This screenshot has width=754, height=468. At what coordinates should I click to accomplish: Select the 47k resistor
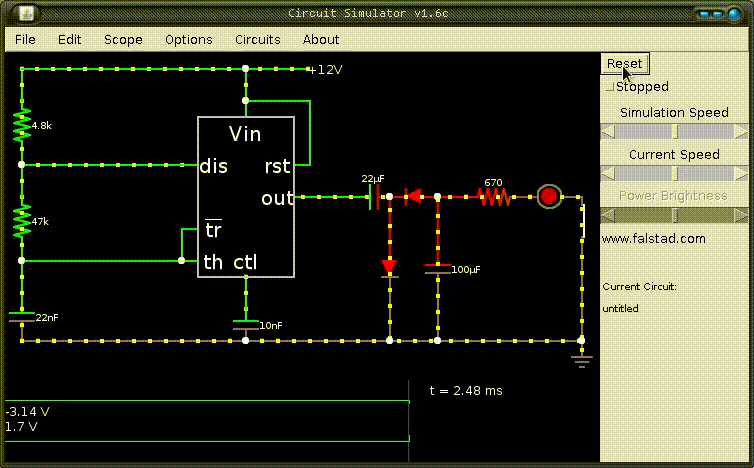pos(22,221)
